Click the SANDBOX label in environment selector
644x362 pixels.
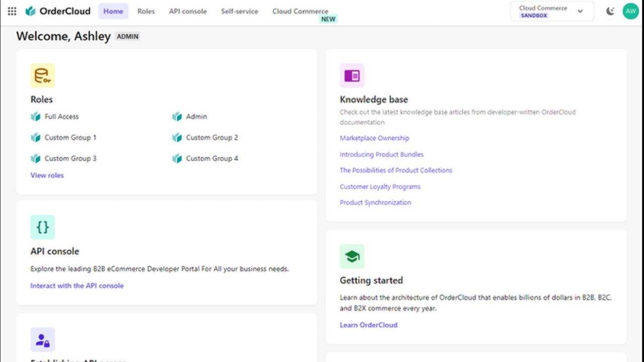534,16
